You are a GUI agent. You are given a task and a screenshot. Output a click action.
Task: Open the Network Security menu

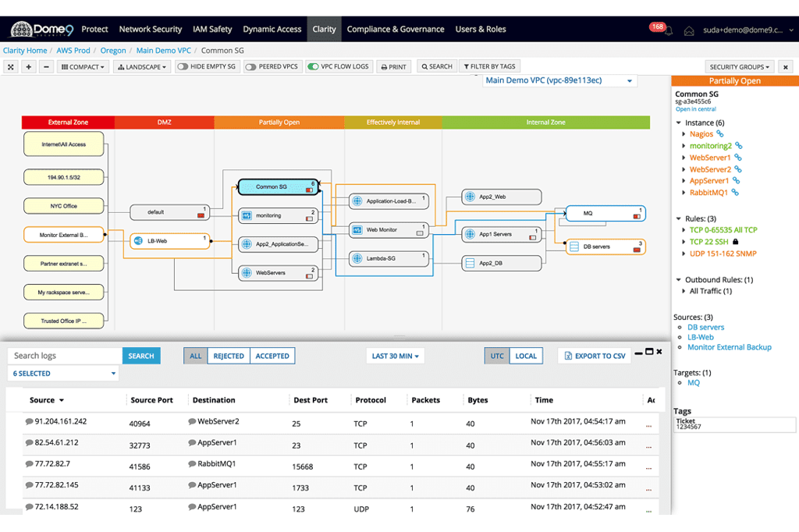151,29
